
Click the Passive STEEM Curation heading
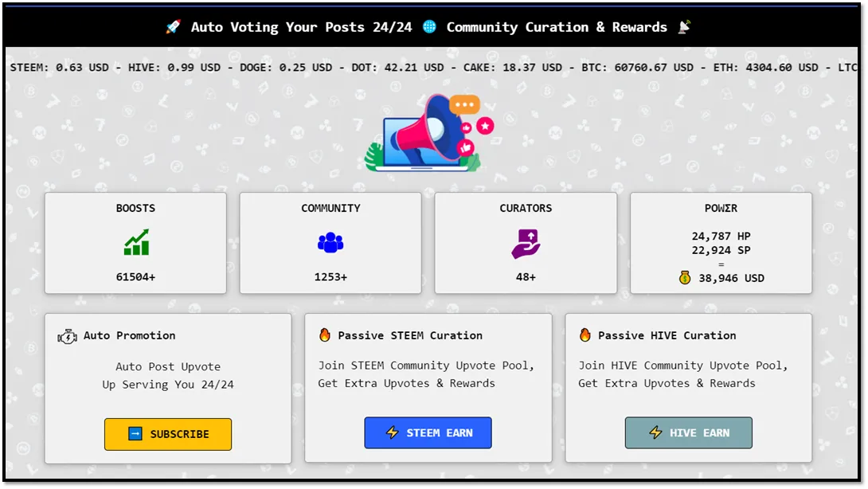[x=410, y=335]
